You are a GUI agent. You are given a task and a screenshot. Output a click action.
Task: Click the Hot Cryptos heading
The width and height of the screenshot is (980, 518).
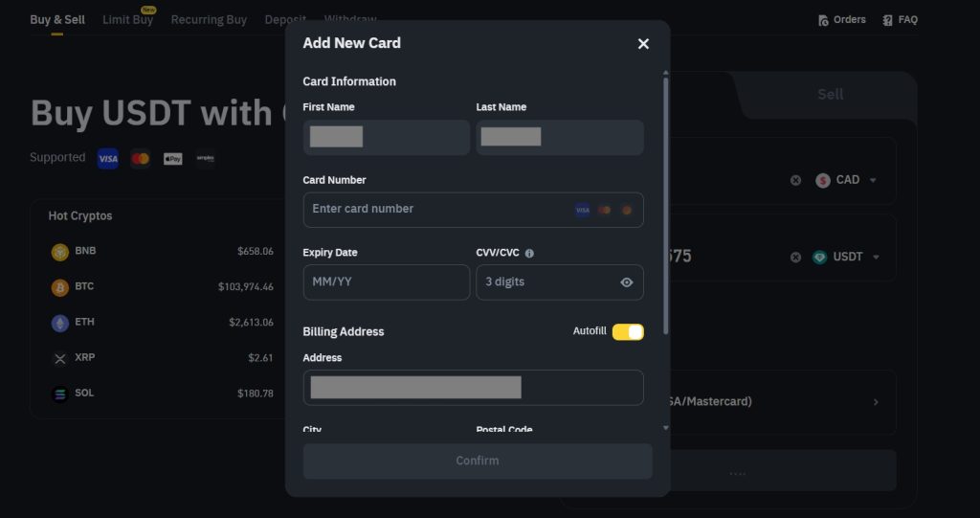(x=80, y=215)
